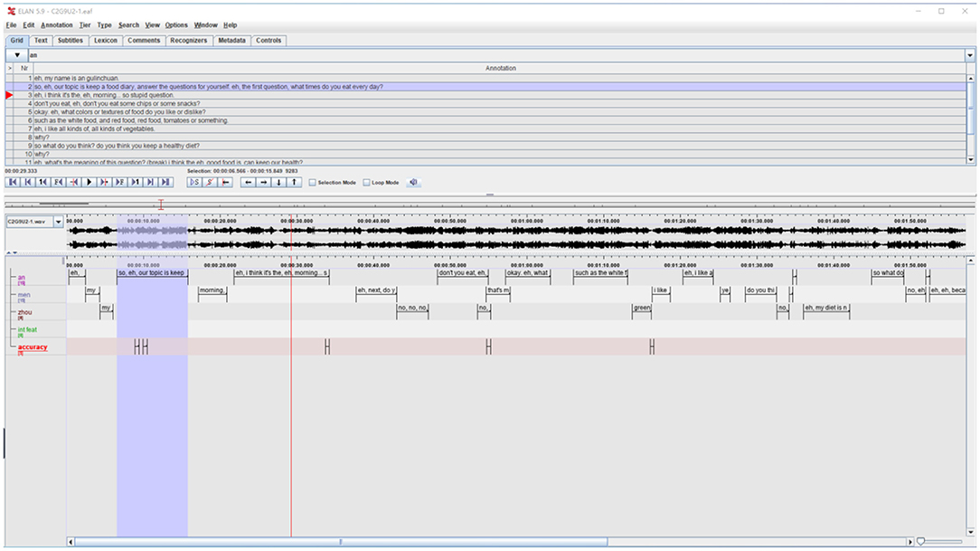Screen dimensions: 980x551
Task: Open the Window menu
Action: (205, 25)
